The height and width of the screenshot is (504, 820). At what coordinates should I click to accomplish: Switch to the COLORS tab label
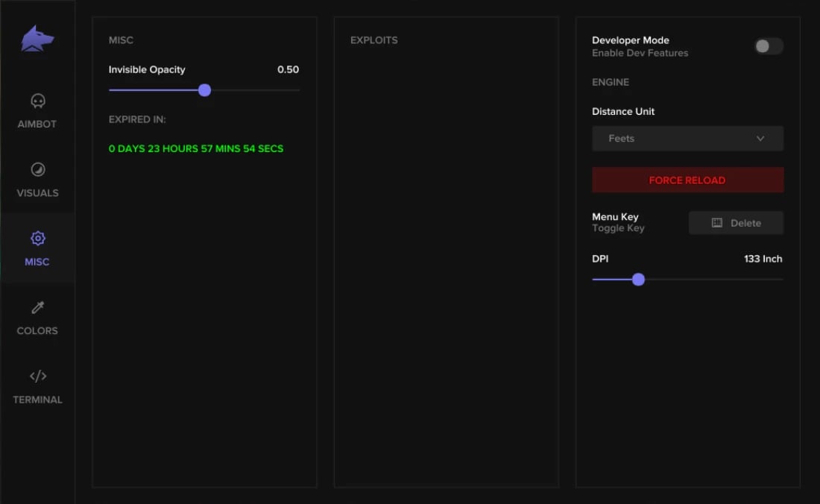[38, 331]
